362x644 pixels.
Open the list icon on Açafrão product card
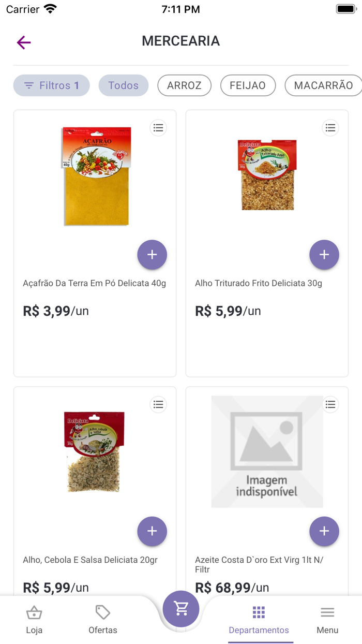(158, 127)
